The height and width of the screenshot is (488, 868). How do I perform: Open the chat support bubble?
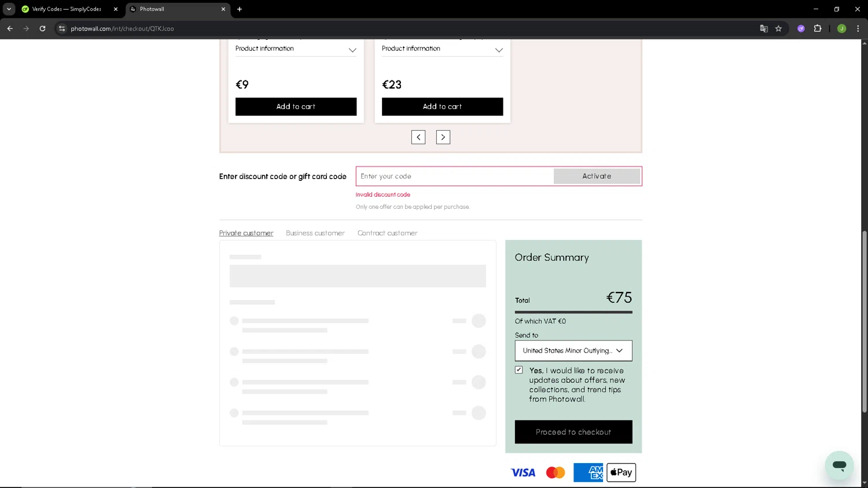(x=840, y=465)
